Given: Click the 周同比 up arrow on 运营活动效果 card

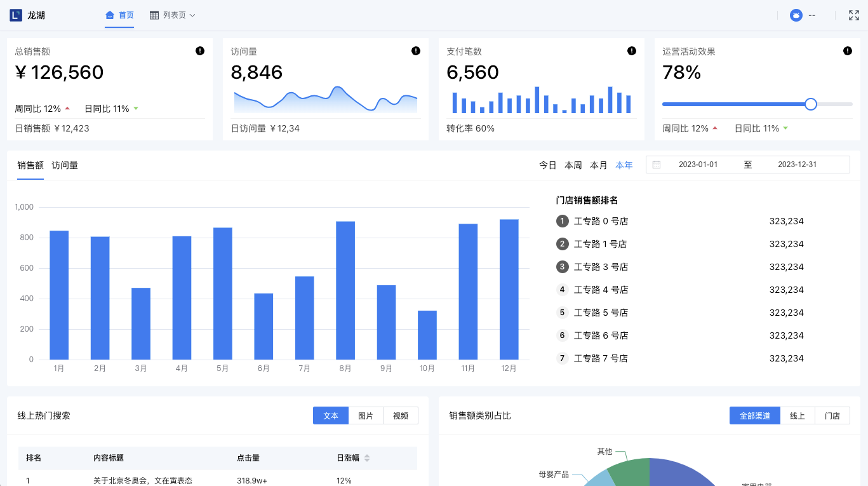Looking at the screenshot, I should pos(715,128).
